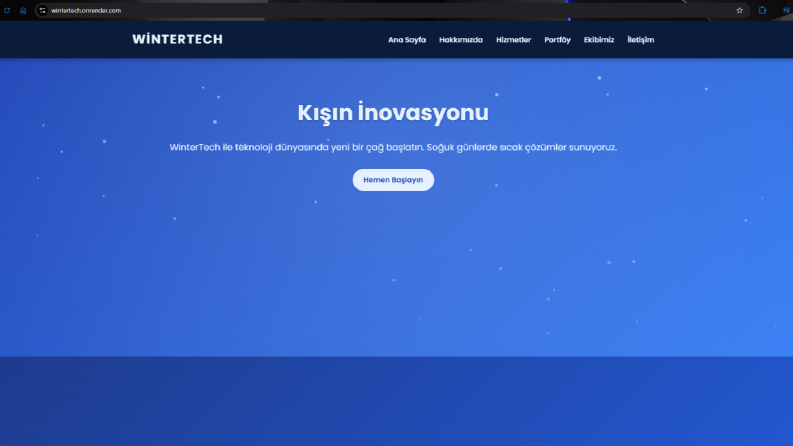
Task: Go to the browser home icon
Action: [x=23, y=10]
